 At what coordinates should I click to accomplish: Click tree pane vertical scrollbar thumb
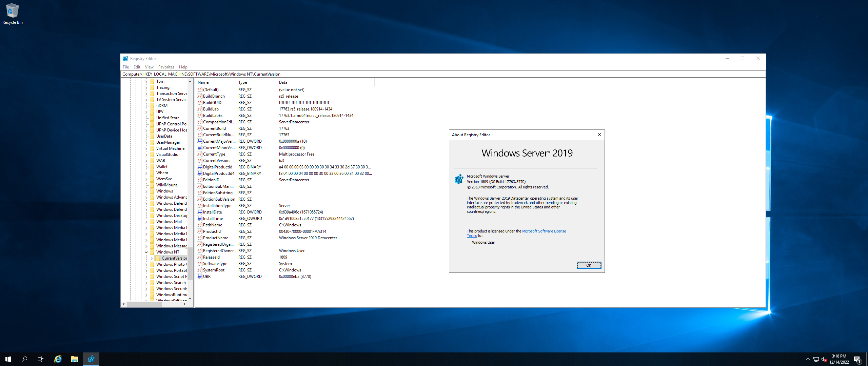click(x=190, y=264)
